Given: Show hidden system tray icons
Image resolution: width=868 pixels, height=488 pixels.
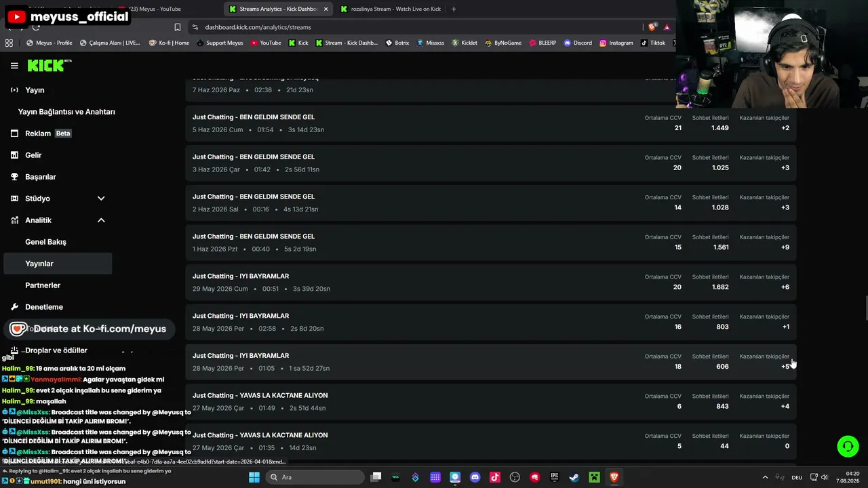Looking at the screenshot, I should (766, 477).
